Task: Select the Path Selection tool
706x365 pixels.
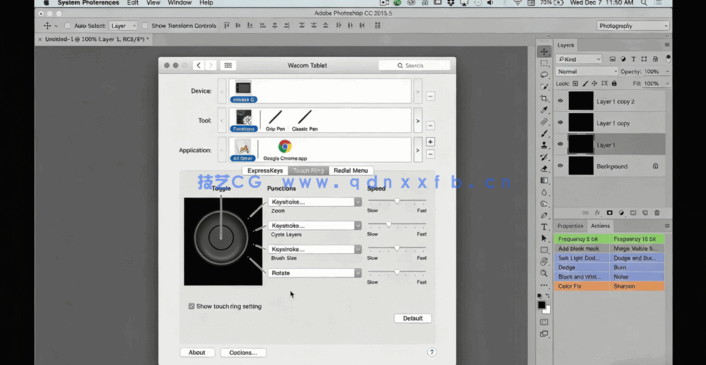Action: pos(544,238)
